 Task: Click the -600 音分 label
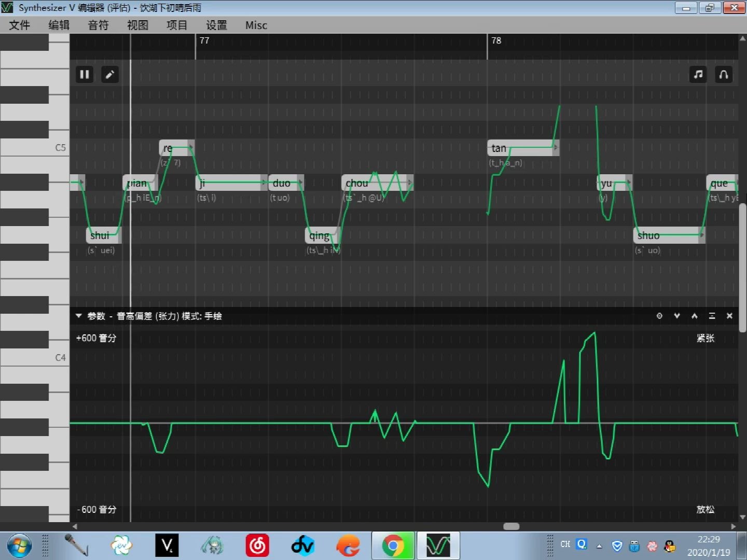point(96,509)
